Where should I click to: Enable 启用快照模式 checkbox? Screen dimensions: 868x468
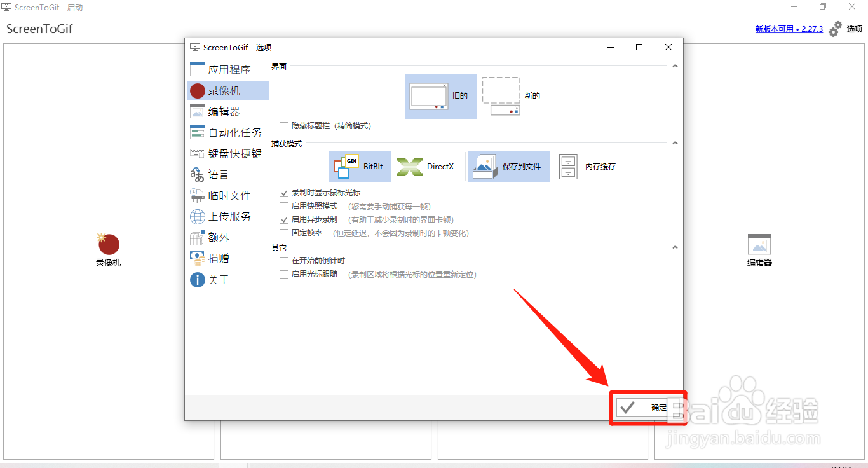point(284,207)
